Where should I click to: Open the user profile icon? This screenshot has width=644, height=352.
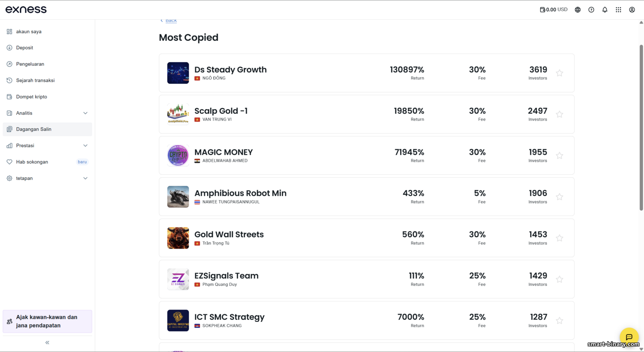pos(632,9)
